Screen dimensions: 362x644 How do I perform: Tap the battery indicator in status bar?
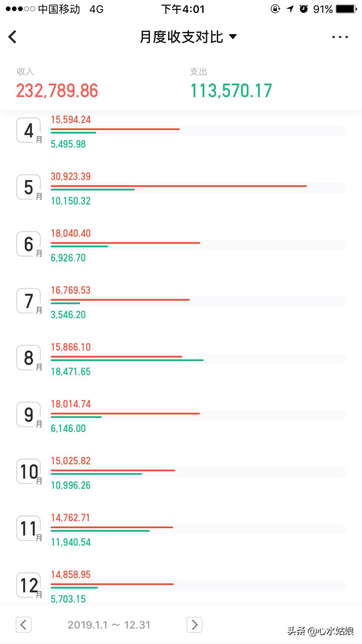345,9
